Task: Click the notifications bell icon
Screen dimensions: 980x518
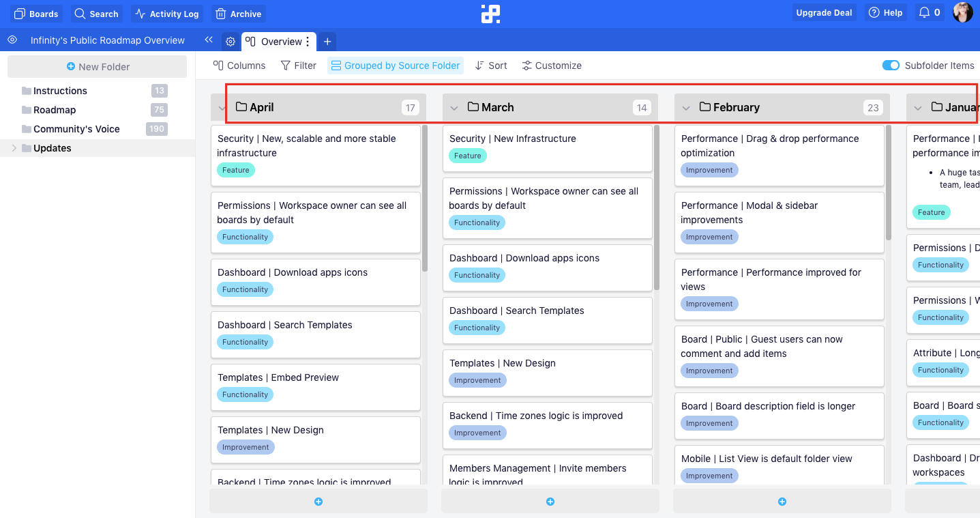Action: coord(925,13)
